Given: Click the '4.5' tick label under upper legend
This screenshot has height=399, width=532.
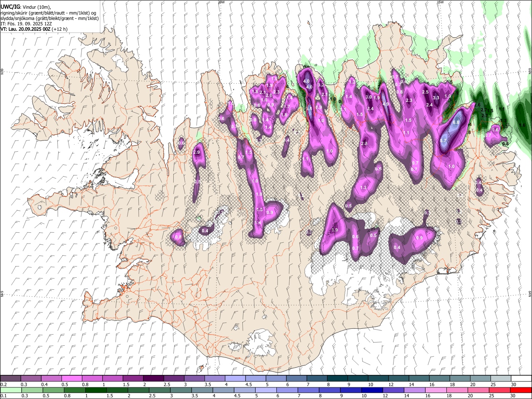Looking at the screenshot, I should click(x=249, y=384).
